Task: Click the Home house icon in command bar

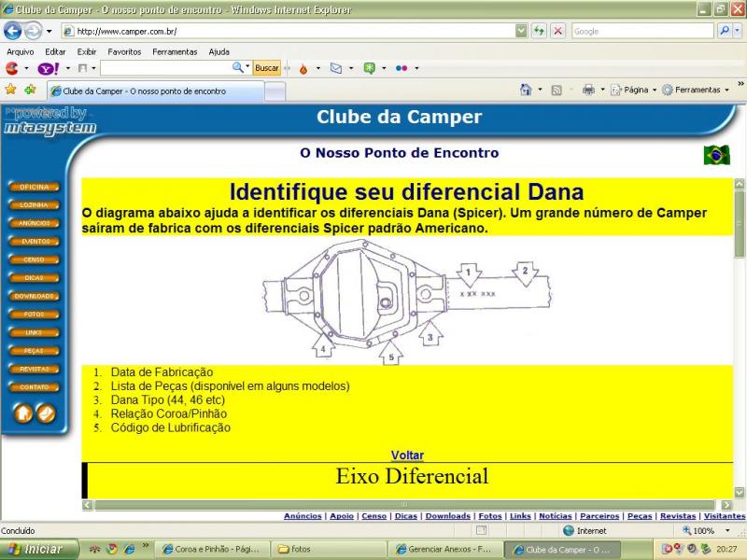Action: click(x=526, y=90)
